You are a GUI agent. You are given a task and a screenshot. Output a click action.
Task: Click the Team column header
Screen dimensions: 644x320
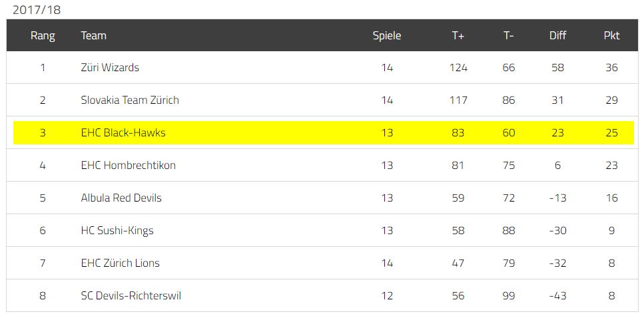94,36
